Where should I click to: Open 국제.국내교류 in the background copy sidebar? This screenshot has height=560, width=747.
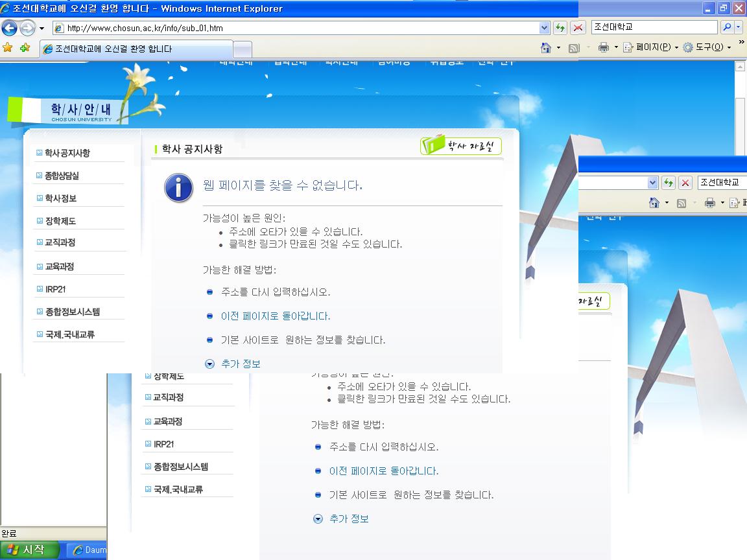(178, 489)
